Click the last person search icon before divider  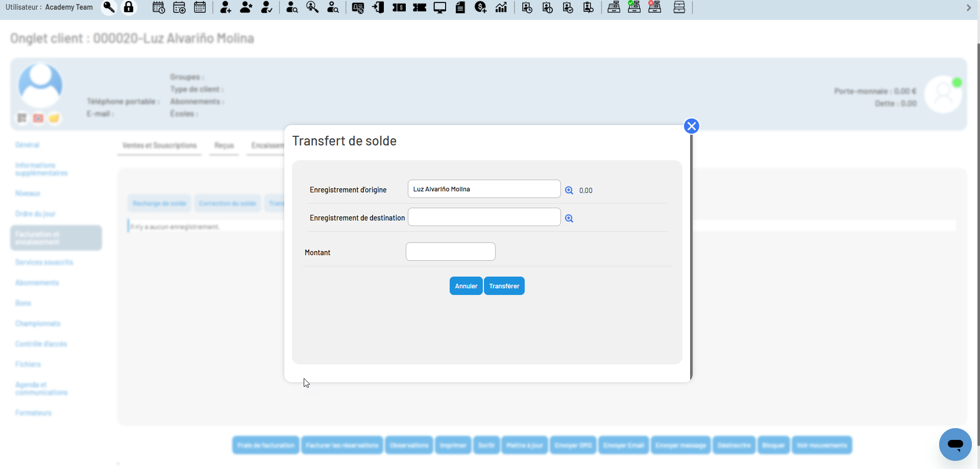pyautogui.click(x=333, y=7)
